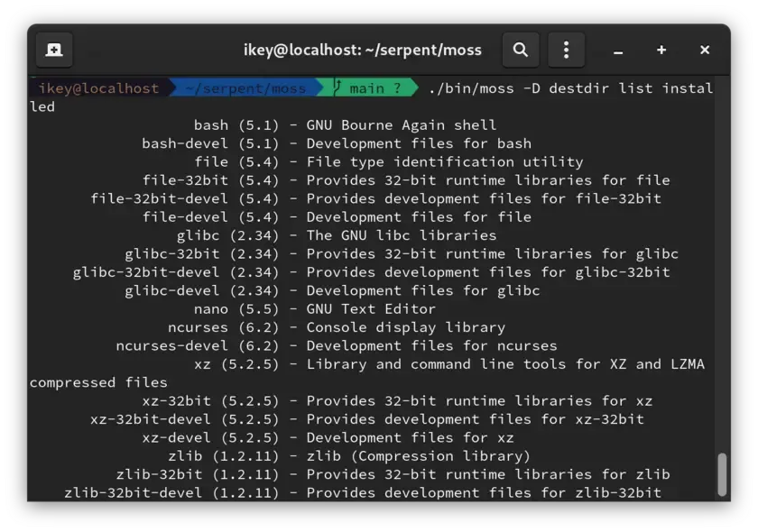Click the 'xz-32bit (5.2.5)' entry

tap(210, 400)
